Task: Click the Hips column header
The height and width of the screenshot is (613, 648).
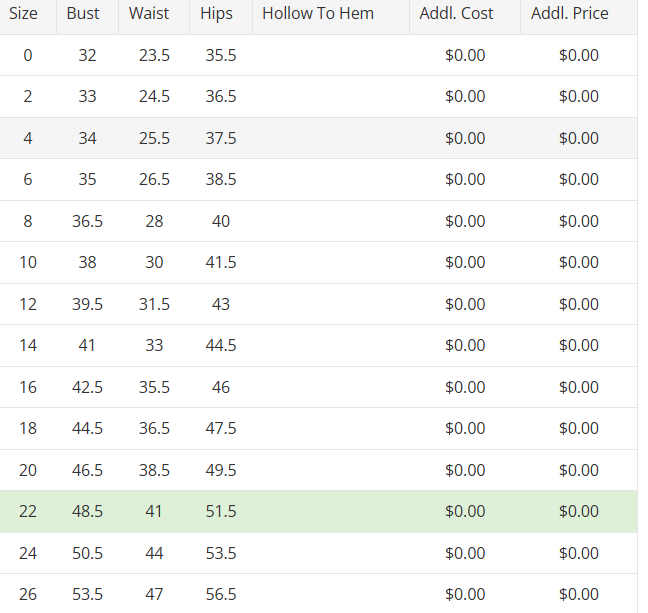Action: [x=216, y=14]
